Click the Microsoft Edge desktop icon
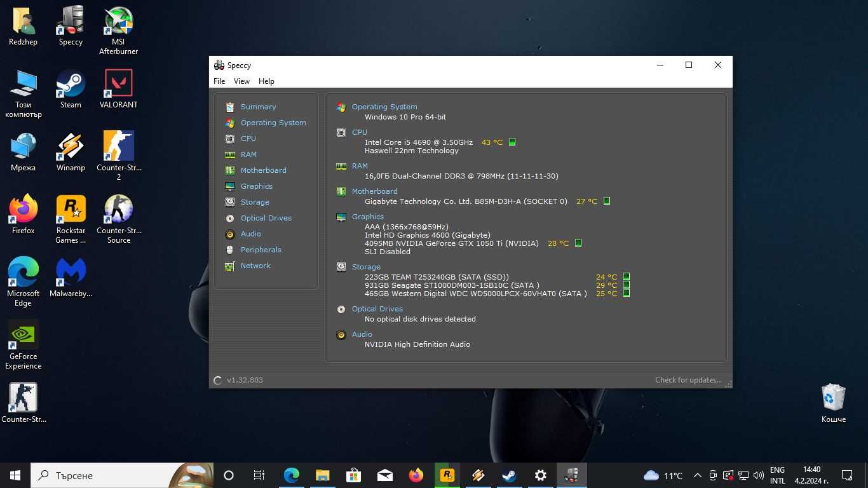868x488 pixels. pyautogui.click(x=23, y=282)
